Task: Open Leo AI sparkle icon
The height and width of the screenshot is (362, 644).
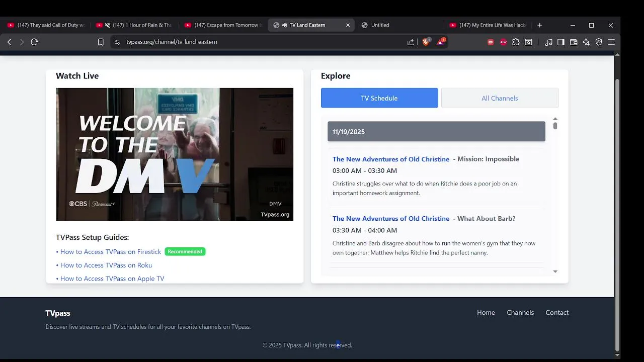Action: (x=586, y=42)
